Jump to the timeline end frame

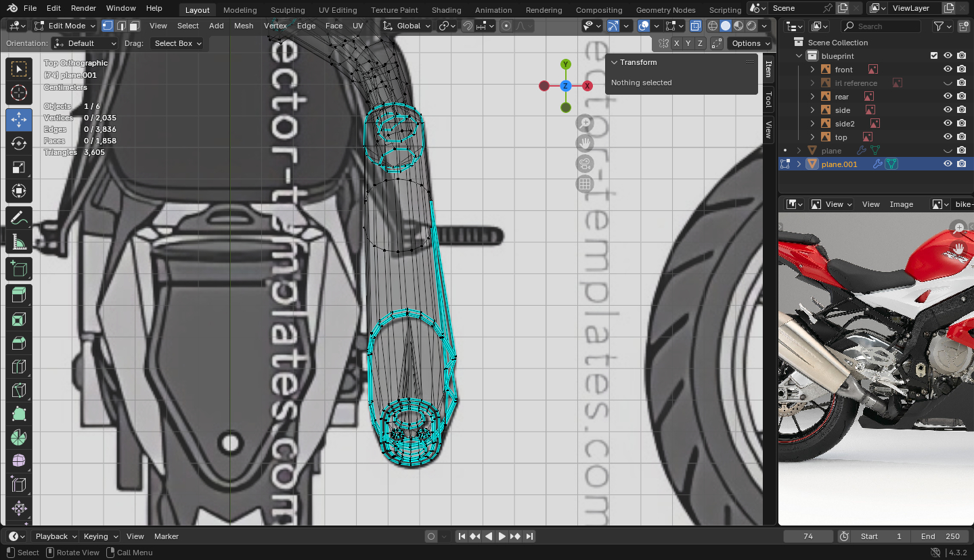pyautogui.click(x=529, y=536)
